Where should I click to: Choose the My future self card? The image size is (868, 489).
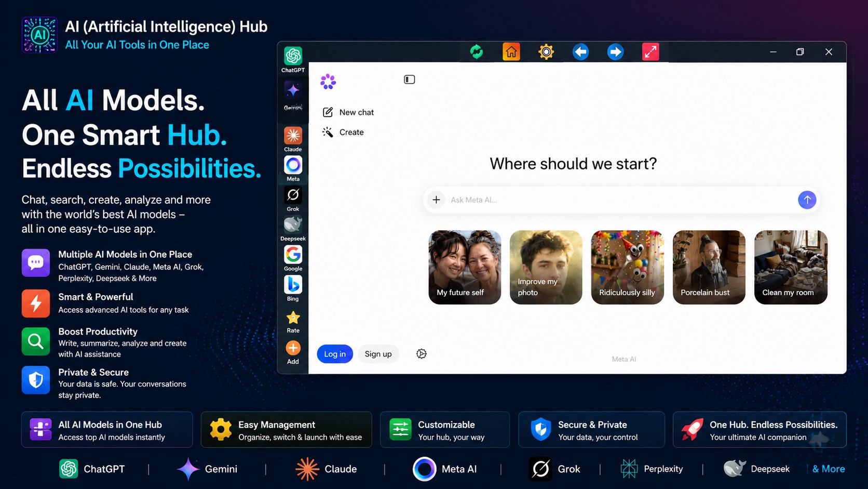(x=465, y=267)
